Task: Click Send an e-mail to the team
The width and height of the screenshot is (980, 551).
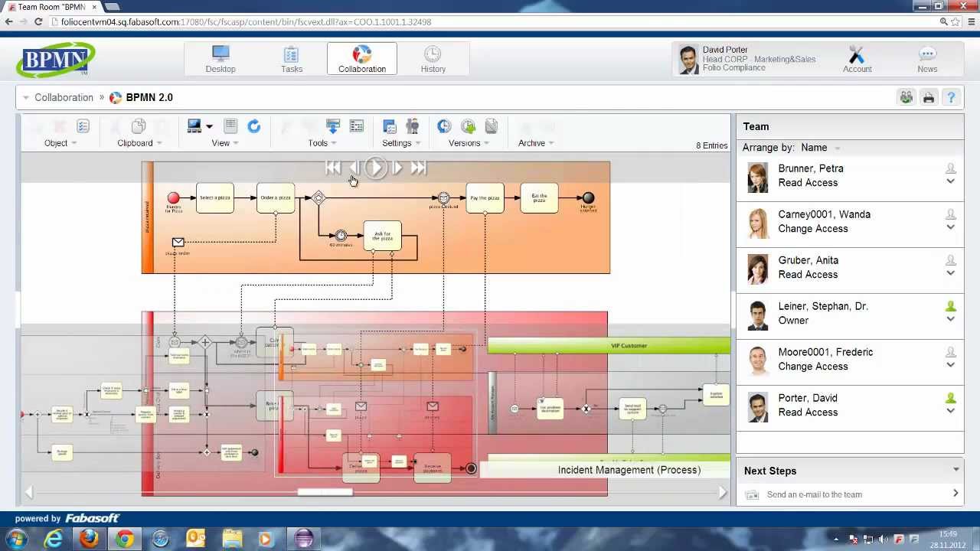Action: tap(815, 494)
